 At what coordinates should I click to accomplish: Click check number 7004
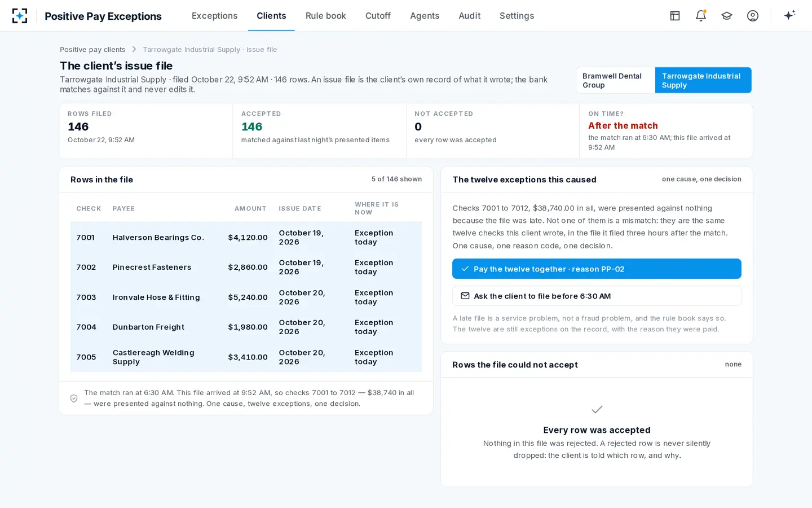coord(86,327)
